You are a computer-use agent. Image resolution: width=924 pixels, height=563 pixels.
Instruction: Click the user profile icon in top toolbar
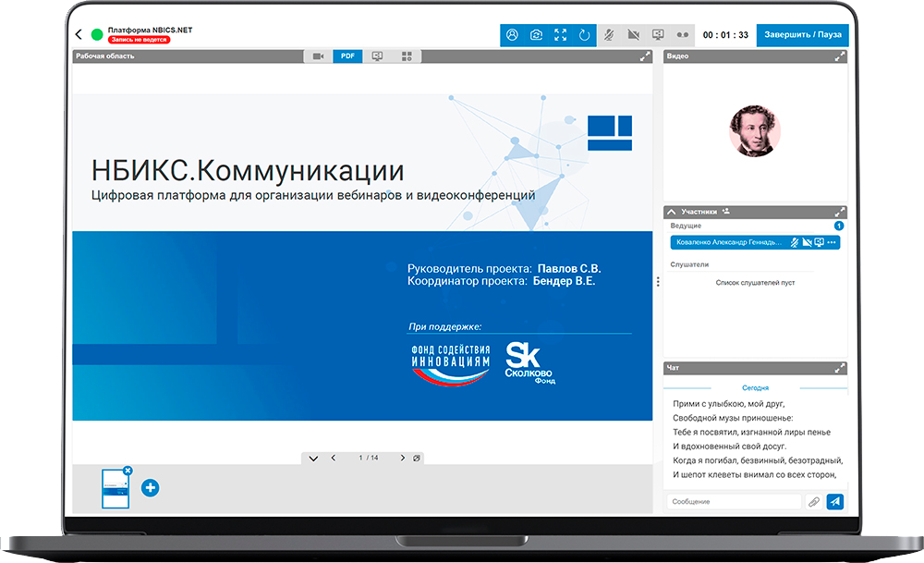click(x=512, y=35)
